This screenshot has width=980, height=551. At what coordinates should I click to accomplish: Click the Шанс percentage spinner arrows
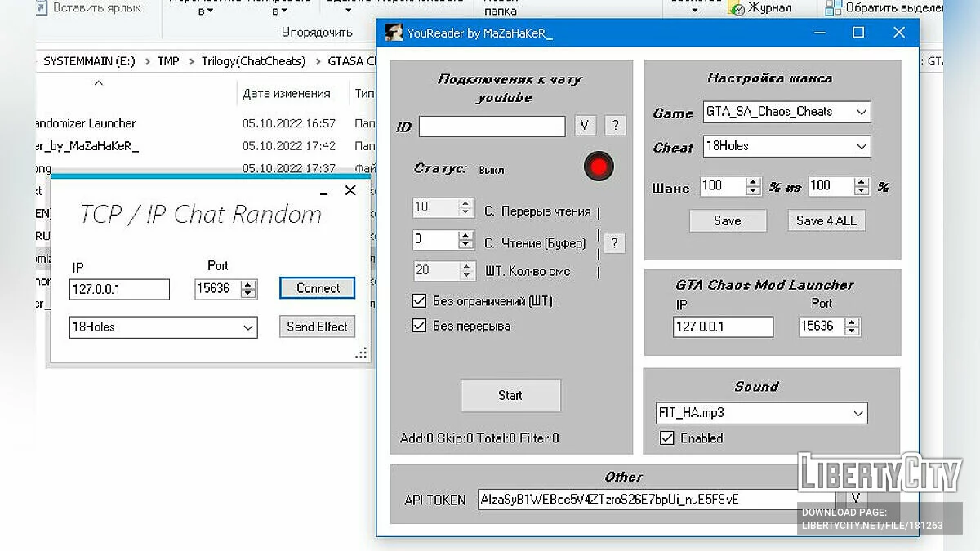click(x=753, y=187)
